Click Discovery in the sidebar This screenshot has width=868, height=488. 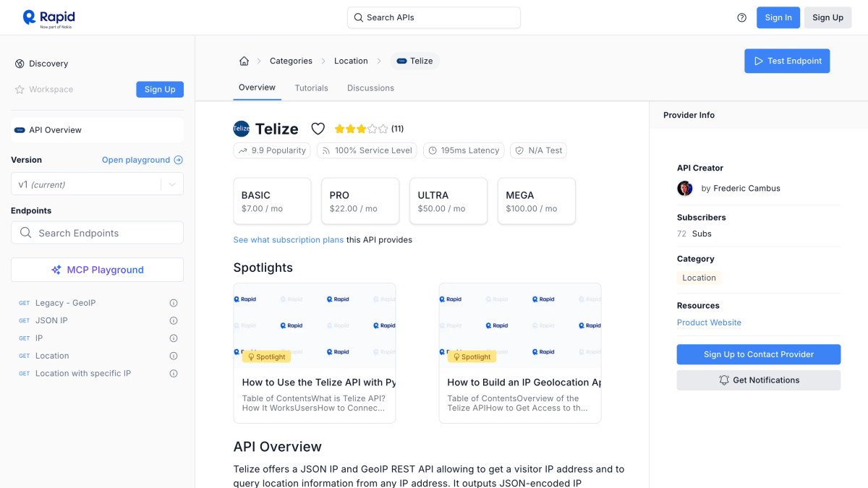click(x=48, y=64)
